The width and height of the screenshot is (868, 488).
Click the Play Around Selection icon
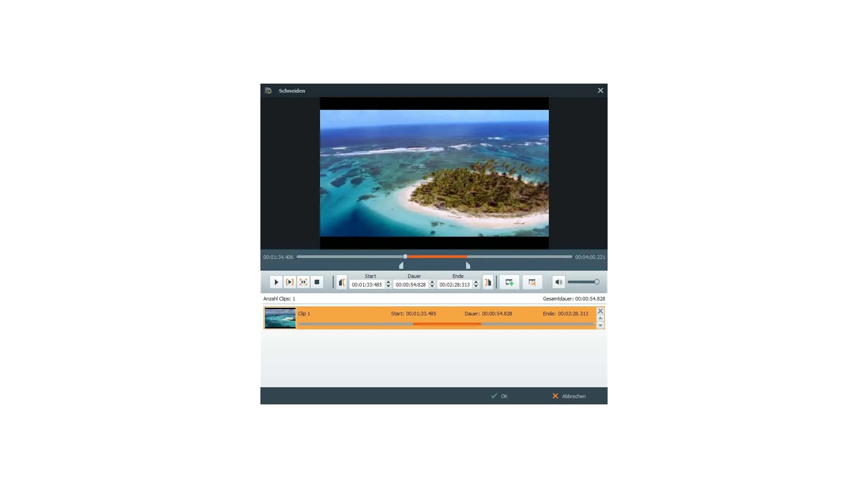click(303, 282)
